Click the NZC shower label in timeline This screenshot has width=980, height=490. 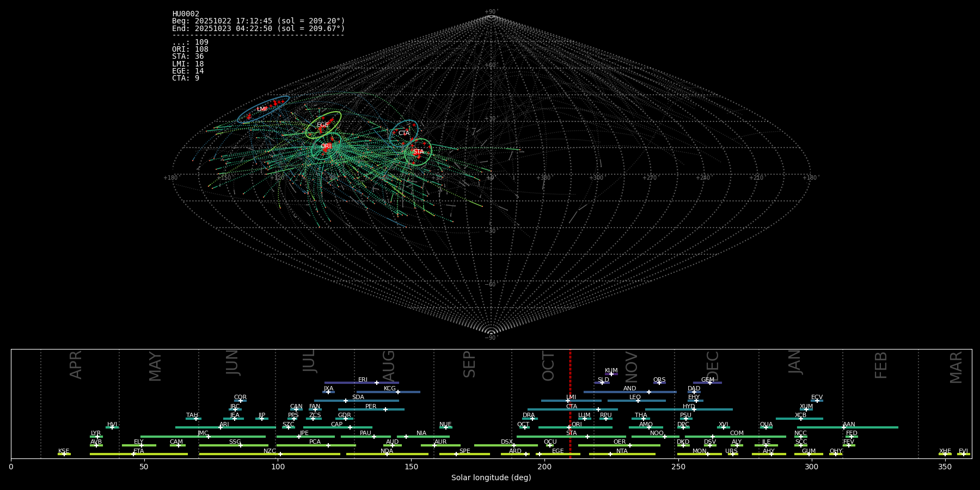click(x=270, y=451)
